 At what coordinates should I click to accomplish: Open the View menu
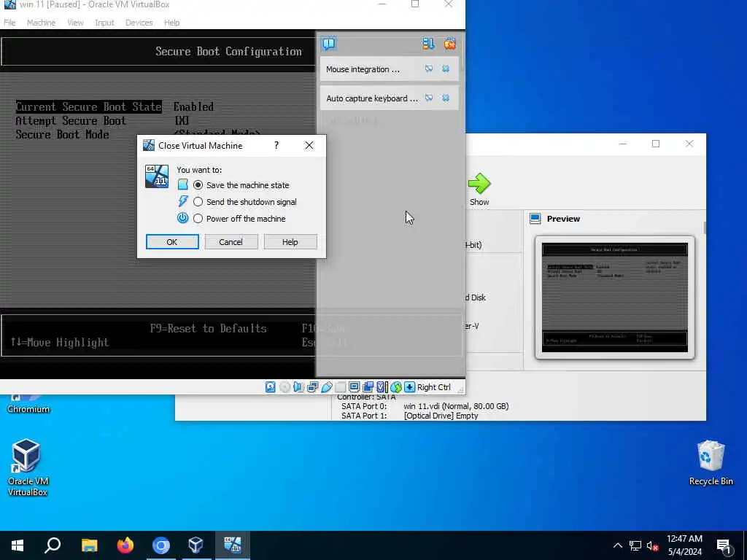[x=75, y=23]
